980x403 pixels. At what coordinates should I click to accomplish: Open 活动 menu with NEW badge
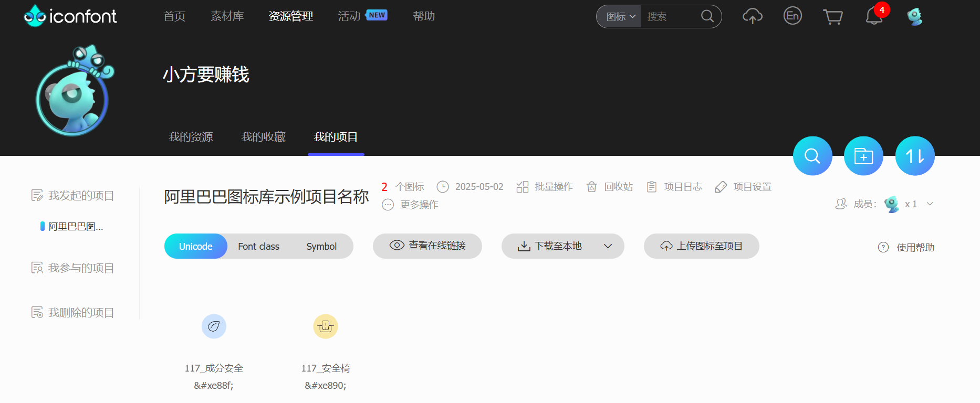pyautogui.click(x=362, y=16)
